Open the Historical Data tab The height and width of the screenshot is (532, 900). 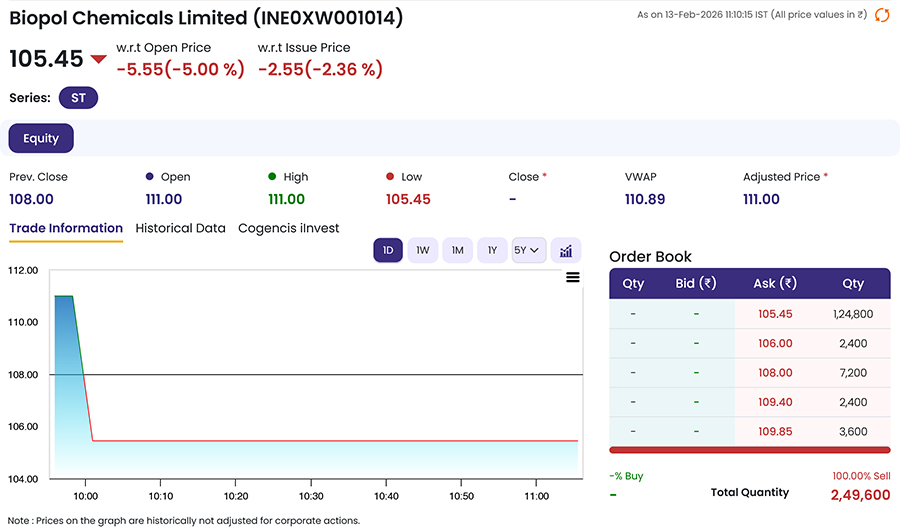(x=180, y=228)
